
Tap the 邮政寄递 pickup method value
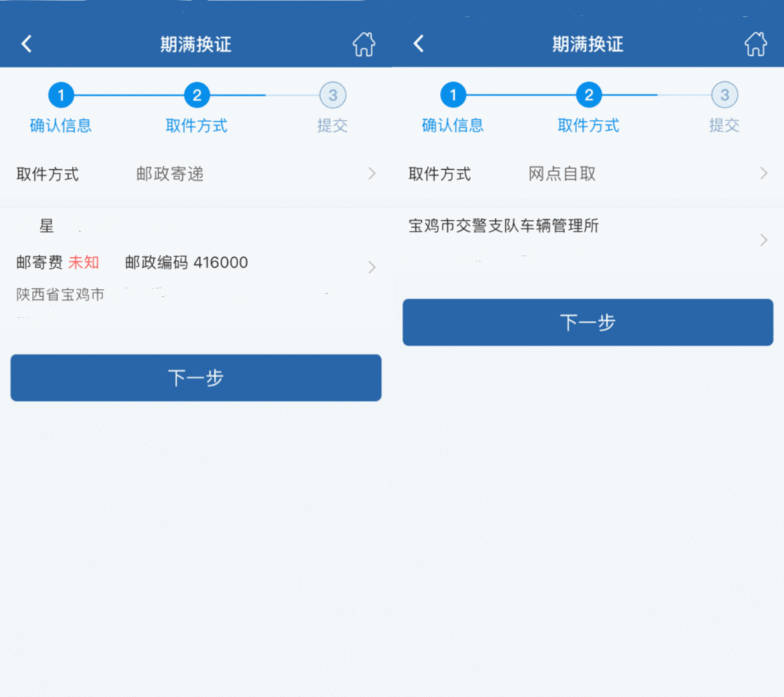[170, 174]
